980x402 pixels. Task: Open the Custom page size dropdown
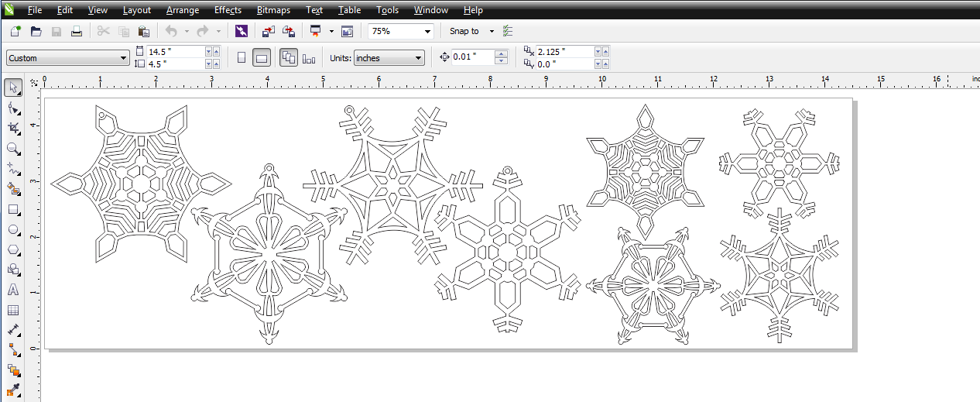(67, 58)
